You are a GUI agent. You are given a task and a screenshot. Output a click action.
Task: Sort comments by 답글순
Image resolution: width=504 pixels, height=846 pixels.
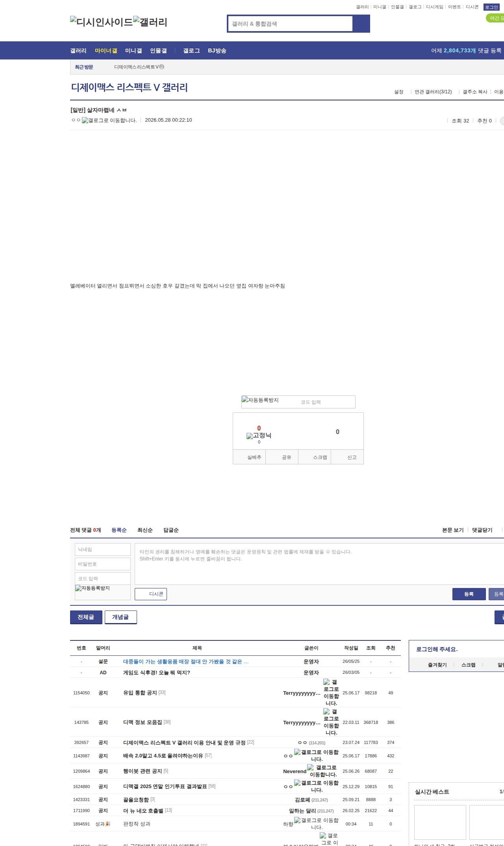171,530
